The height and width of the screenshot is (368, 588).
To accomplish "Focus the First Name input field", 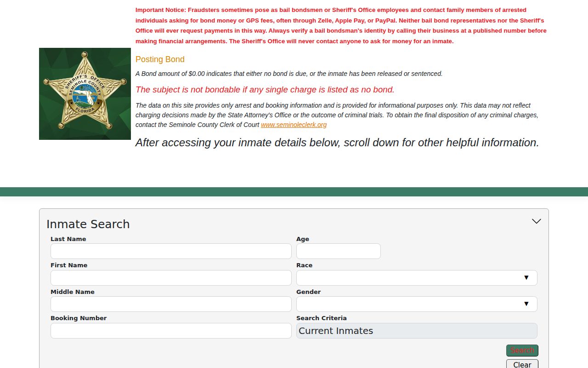I will tap(171, 278).
